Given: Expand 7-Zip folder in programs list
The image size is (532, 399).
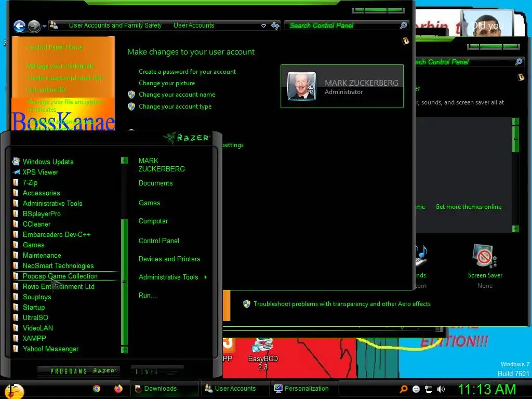Looking at the screenshot, I should coord(30,182).
